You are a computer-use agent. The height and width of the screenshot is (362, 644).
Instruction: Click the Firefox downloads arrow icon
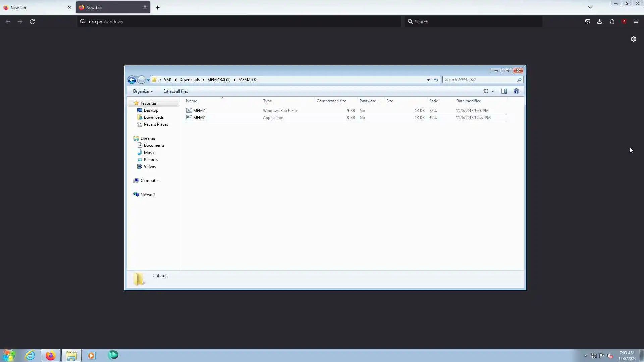[599, 22]
